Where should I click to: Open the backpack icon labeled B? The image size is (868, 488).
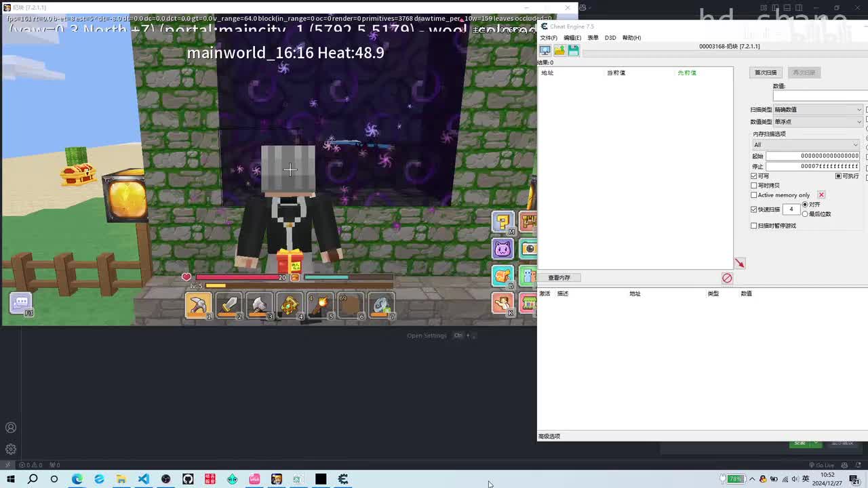tap(502, 275)
